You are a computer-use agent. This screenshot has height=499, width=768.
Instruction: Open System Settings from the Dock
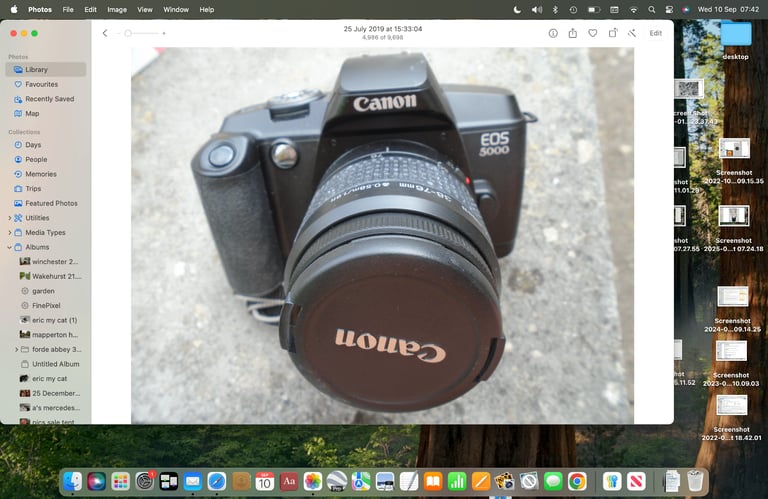[x=145, y=481]
